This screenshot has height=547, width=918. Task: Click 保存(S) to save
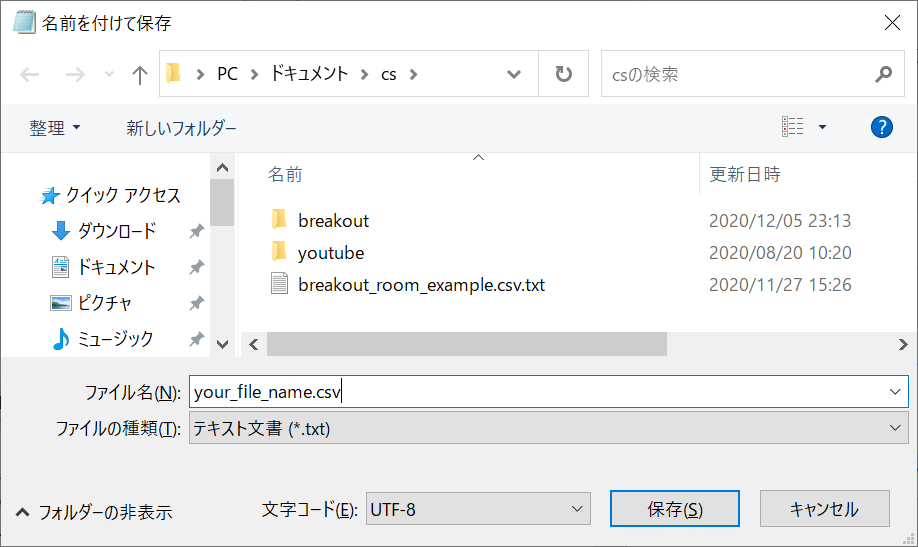click(674, 509)
